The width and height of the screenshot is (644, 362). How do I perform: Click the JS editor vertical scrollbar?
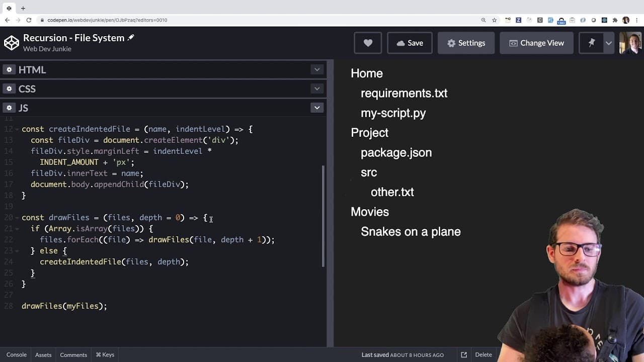pos(324,216)
